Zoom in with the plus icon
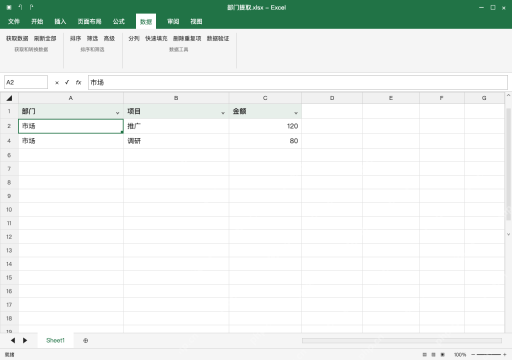The image size is (512, 360). pyautogui.click(x=505, y=355)
